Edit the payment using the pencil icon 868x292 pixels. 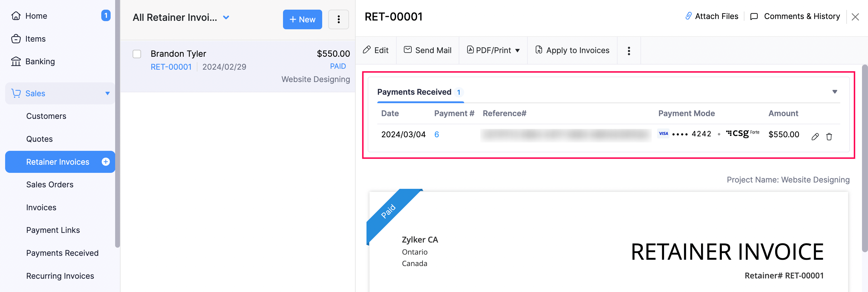816,136
